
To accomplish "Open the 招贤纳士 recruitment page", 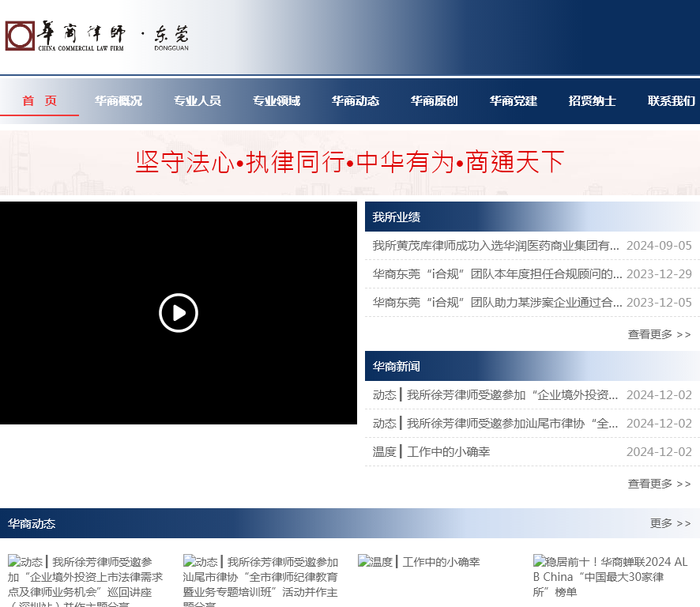I will click(x=593, y=101).
